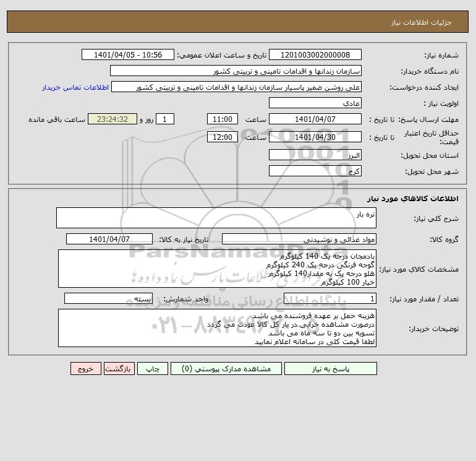Click the goods group field مواد غذائی و نوشیدنی

pos(299,239)
